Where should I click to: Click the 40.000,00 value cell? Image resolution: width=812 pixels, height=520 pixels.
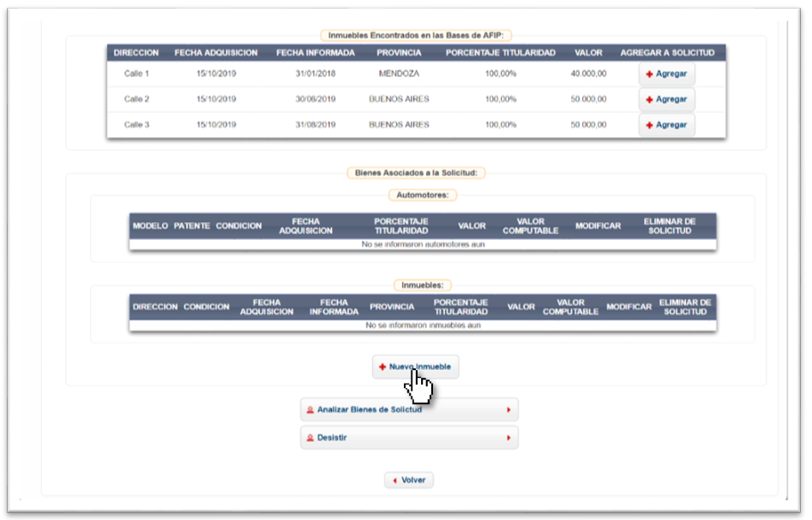pos(588,75)
